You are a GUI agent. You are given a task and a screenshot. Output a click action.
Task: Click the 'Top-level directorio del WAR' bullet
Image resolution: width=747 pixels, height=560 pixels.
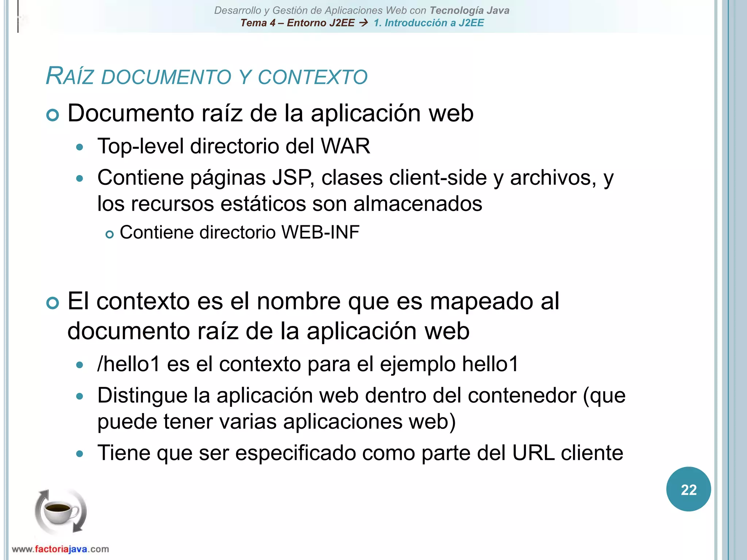[234, 146]
